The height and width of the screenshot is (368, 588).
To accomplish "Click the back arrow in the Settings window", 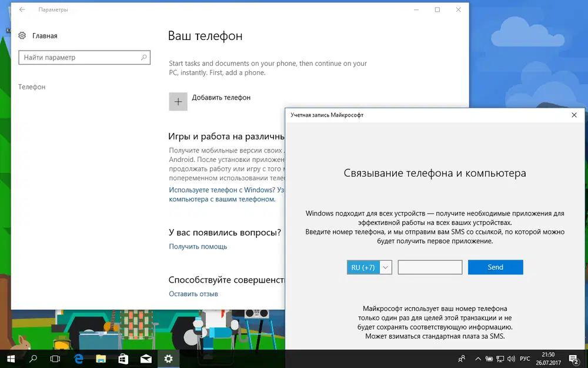I will tap(22, 9).
